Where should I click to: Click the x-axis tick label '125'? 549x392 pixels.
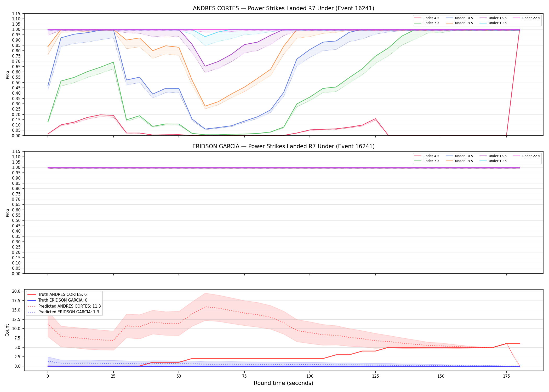point(375,376)
